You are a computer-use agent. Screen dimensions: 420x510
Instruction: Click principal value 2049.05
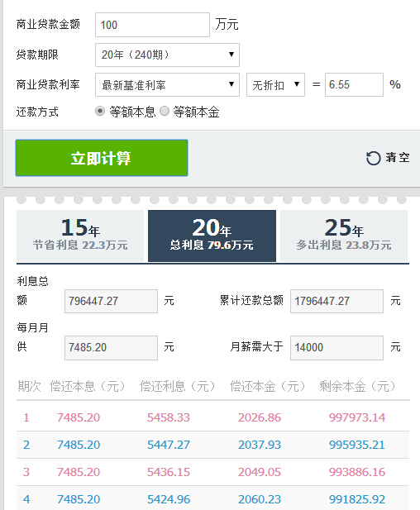tap(260, 472)
